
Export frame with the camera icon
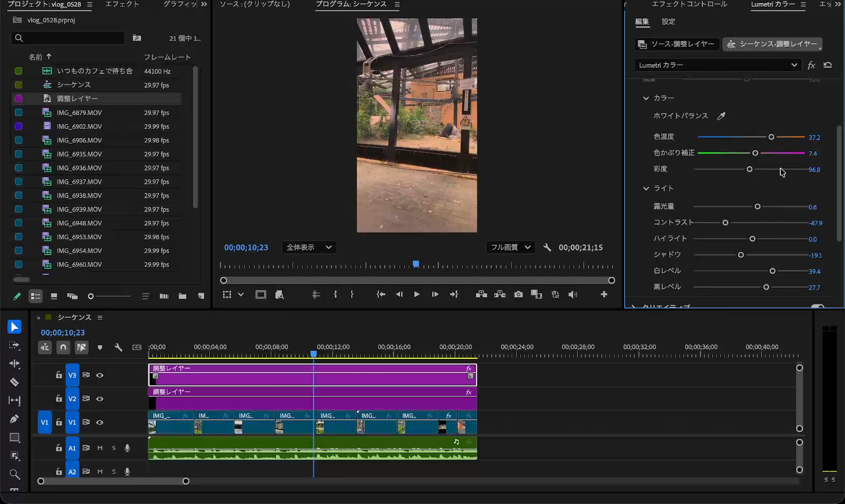coord(518,295)
